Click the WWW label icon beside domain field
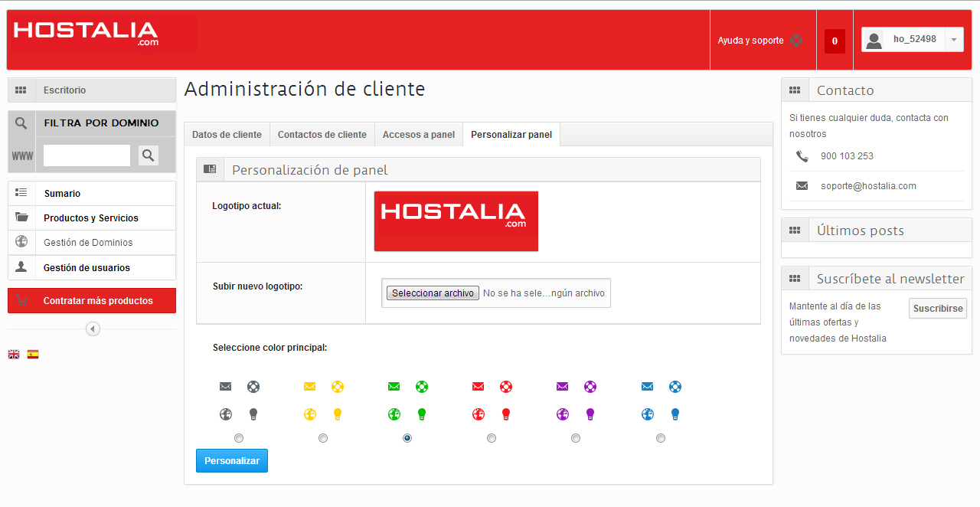Viewport: 980px width, 507px height. 22,156
